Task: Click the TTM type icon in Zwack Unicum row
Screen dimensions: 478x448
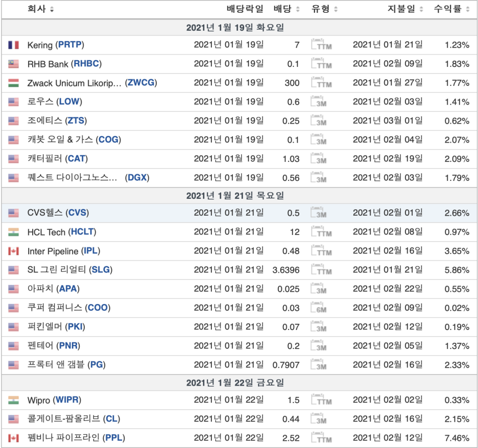Action: [x=321, y=82]
